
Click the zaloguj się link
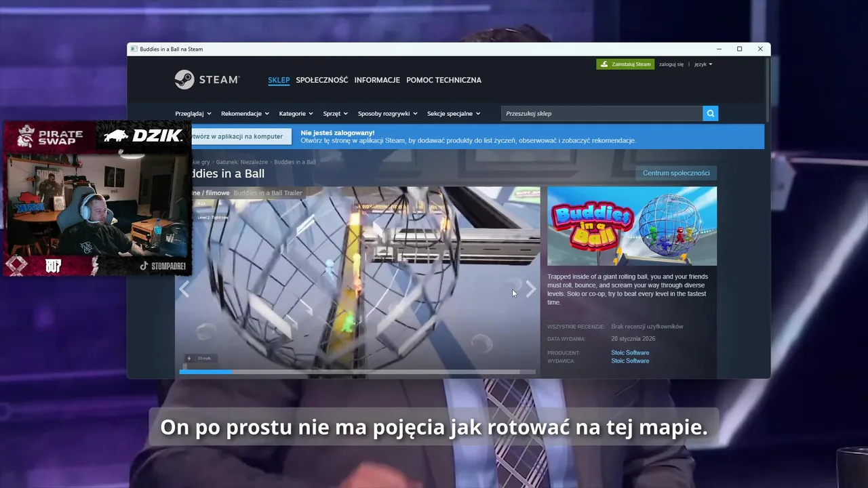(x=671, y=64)
